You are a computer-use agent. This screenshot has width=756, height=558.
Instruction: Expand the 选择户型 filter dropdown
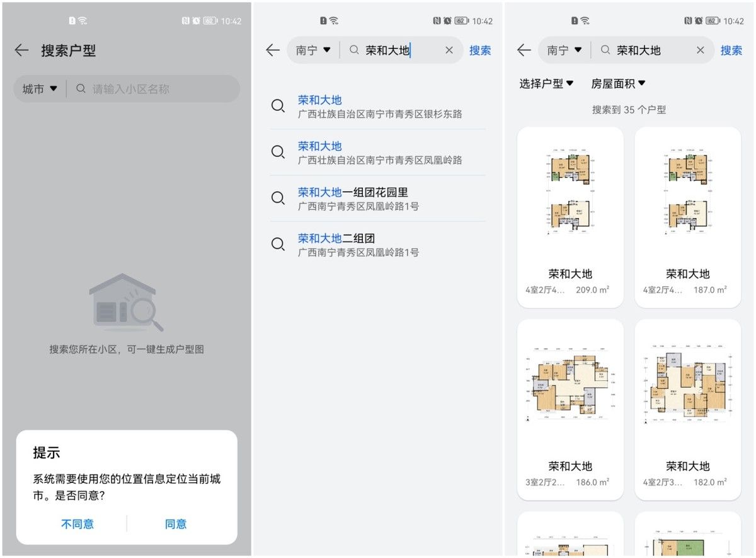point(546,83)
